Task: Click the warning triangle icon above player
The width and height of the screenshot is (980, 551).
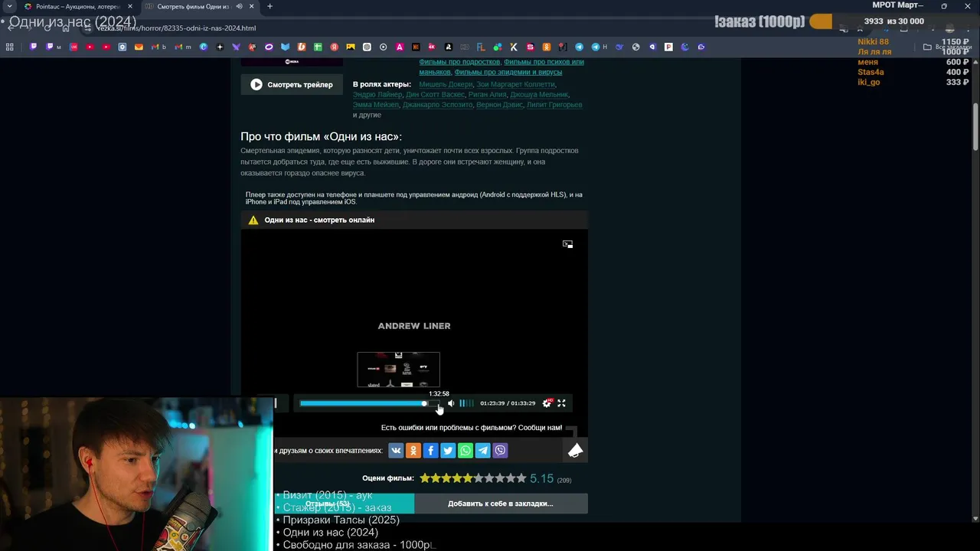Action: click(x=253, y=220)
